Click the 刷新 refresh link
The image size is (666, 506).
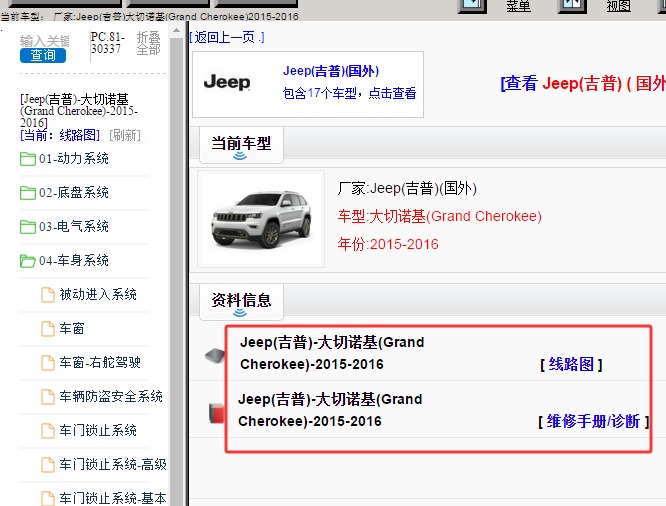coord(125,135)
